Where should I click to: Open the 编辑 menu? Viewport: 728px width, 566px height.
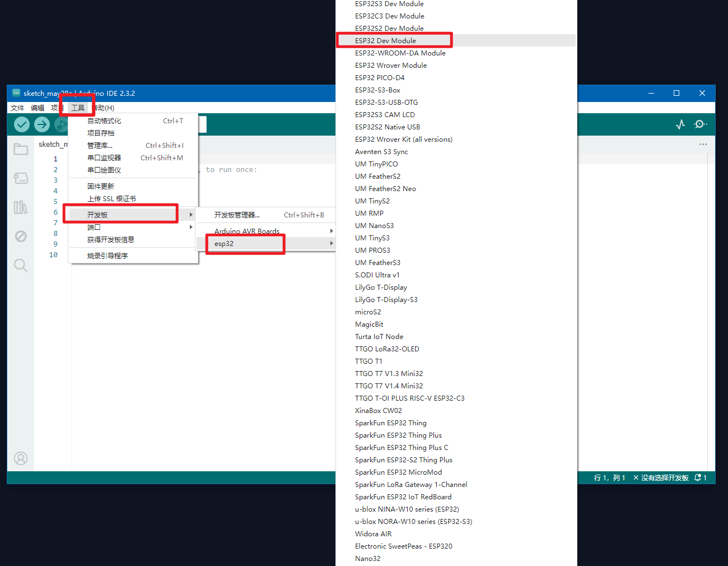pos(38,108)
